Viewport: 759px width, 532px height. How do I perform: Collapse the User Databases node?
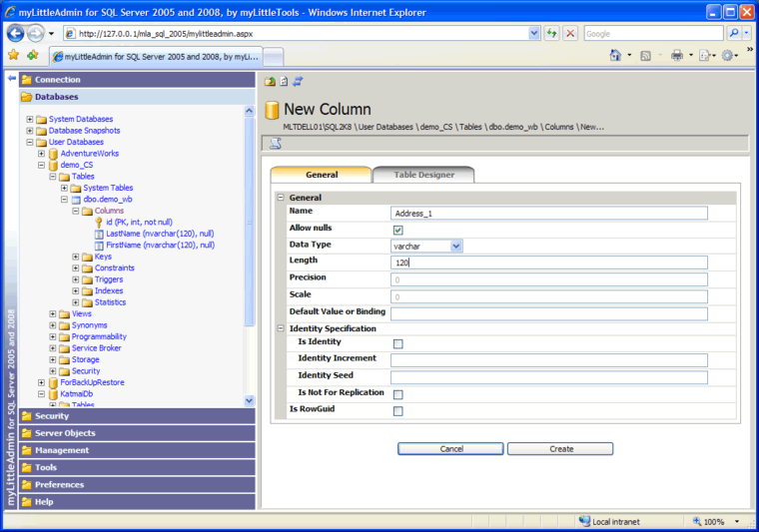pos(30,142)
